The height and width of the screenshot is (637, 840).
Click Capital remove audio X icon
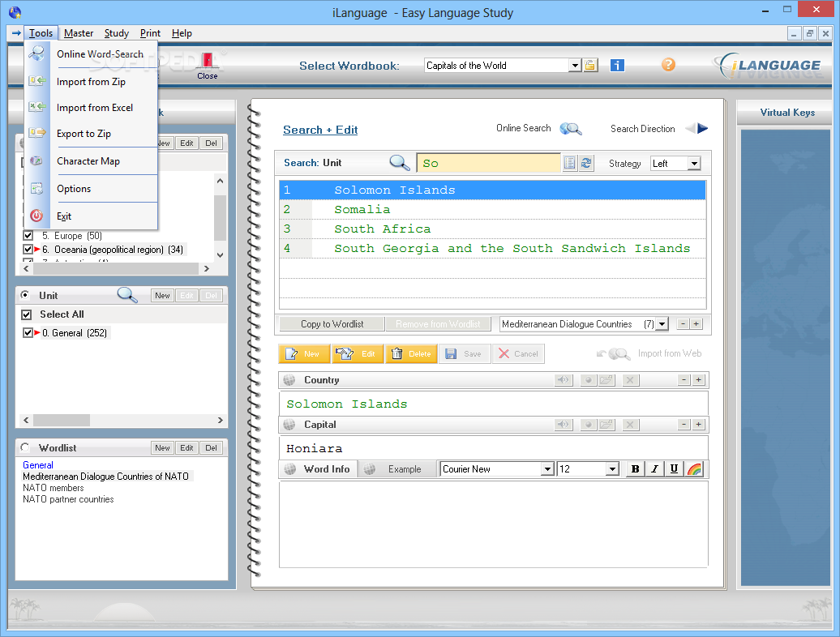(630, 425)
